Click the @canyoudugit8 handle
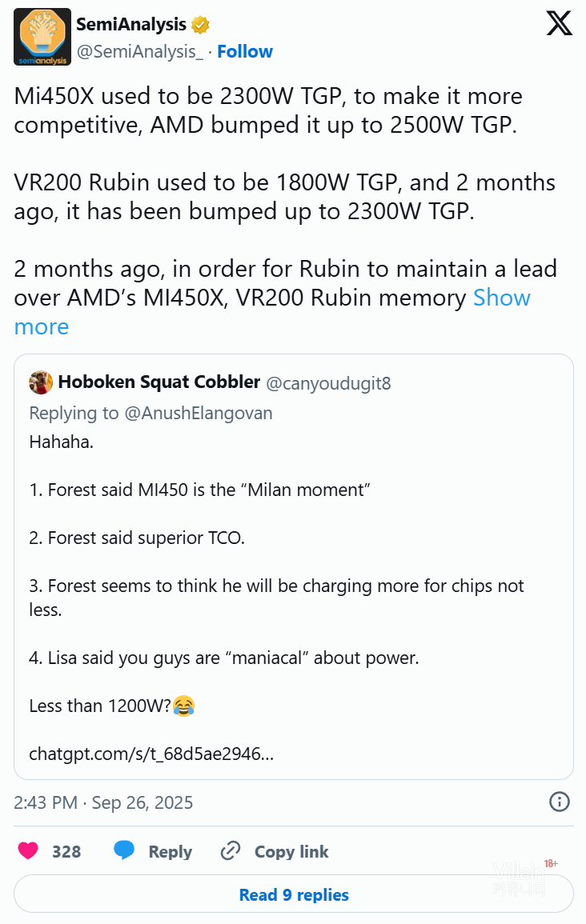The height and width of the screenshot is (924, 586). pyautogui.click(x=328, y=383)
